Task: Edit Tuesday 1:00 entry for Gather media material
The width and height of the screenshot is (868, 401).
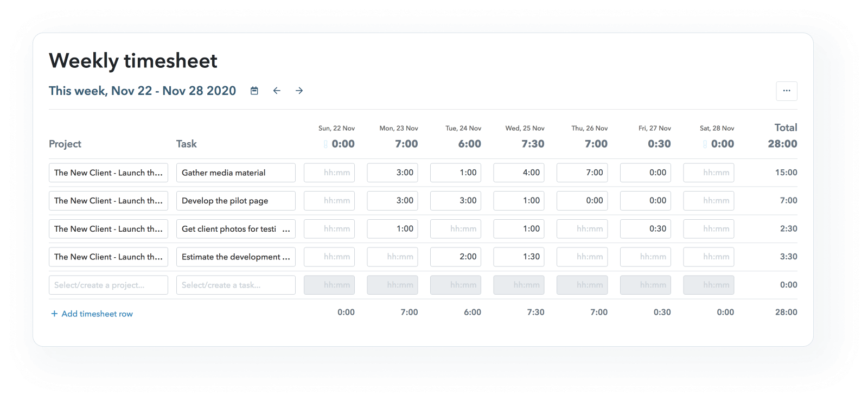Action: tap(456, 173)
